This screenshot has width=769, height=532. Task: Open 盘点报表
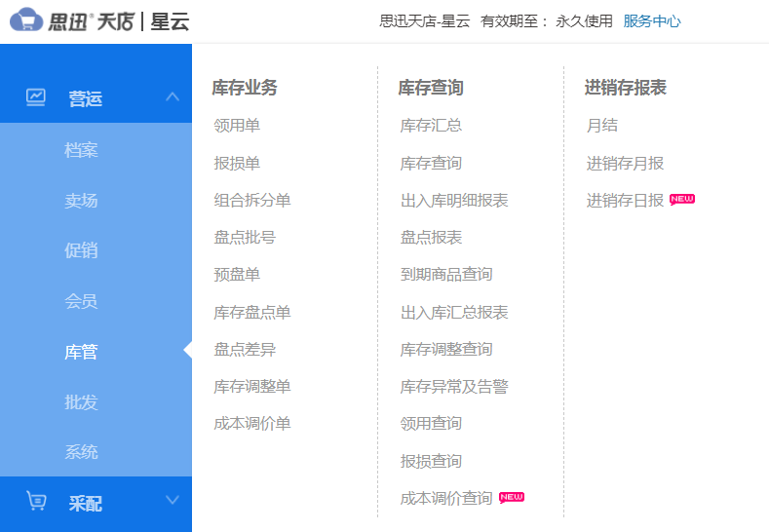[431, 238]
